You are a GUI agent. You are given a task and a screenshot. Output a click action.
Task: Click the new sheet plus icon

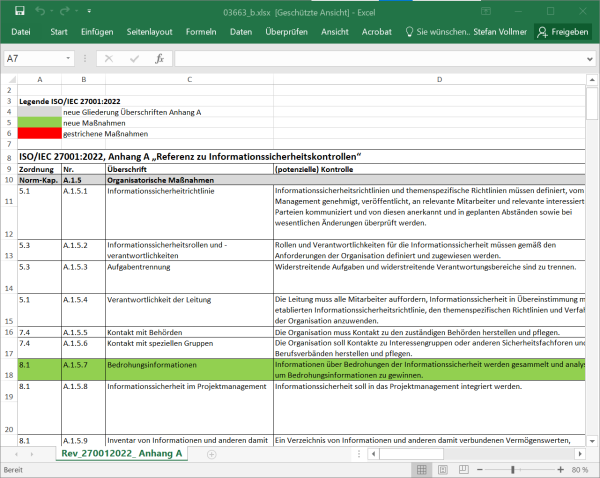pyautogui.click(x=211, y=454)
